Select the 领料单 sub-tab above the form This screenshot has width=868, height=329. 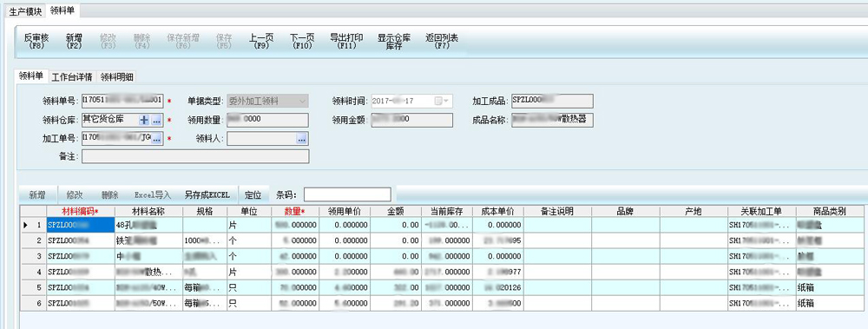tap(30, 76)
